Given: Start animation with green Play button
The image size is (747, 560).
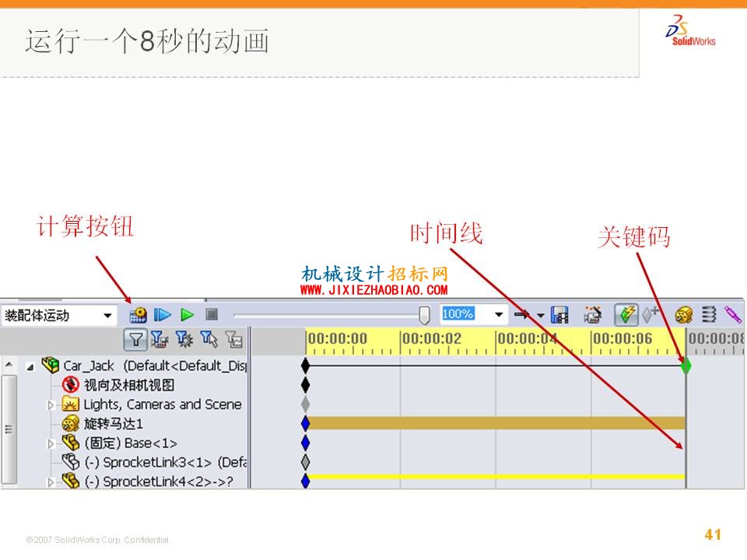Looking at the screenshot, I should pyautogui.click(x=188, y=315).
